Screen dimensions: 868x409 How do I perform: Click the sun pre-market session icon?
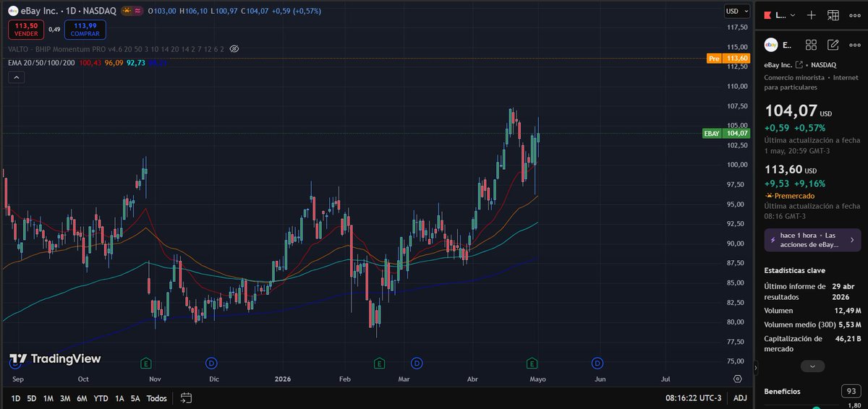point(126,12)
